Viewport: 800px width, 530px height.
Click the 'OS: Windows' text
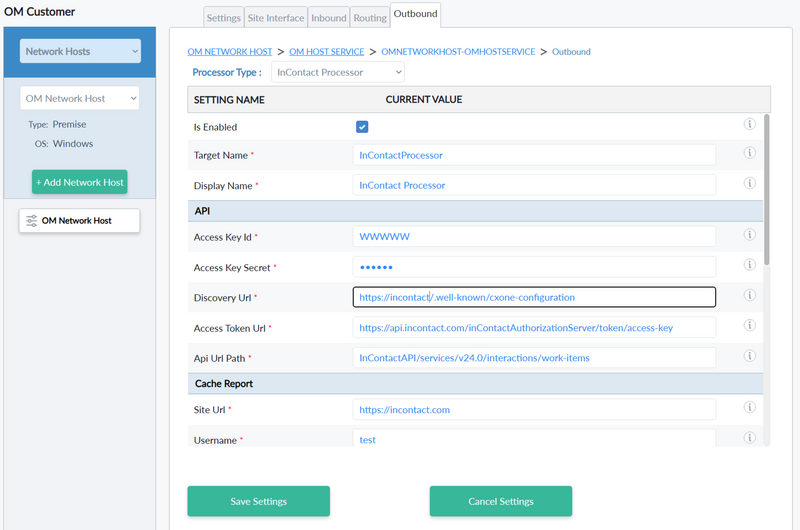point(64,144)
